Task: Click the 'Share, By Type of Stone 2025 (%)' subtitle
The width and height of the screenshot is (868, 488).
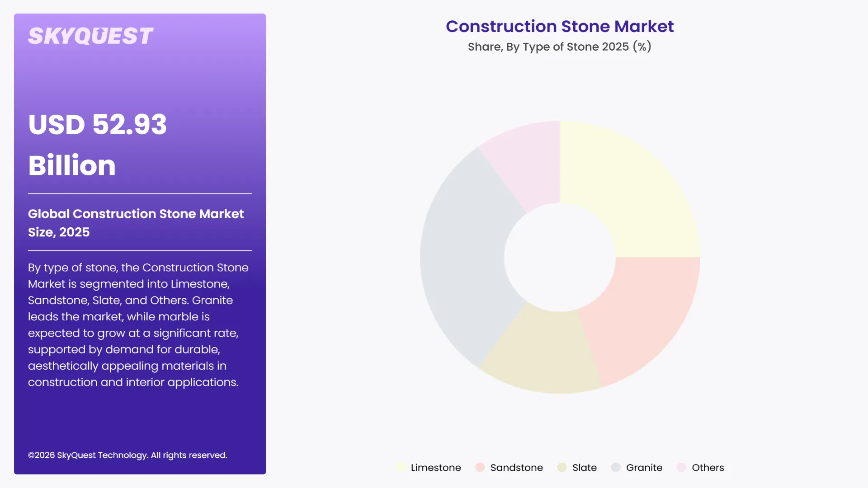Action: click(x=560, y=47)
